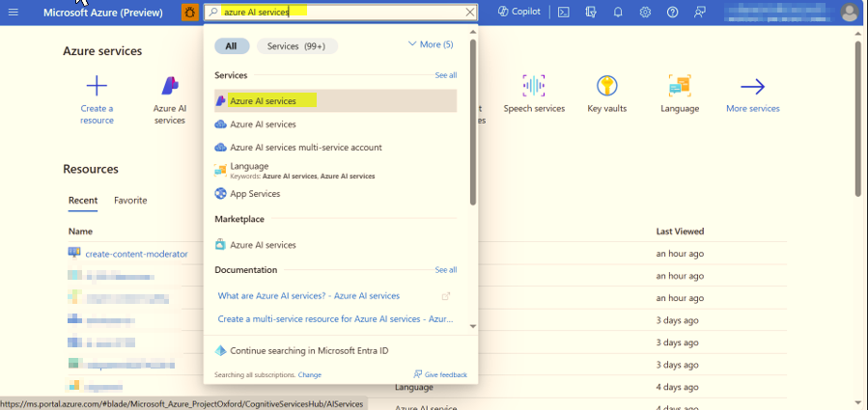Click the orange bug report icon
Viewport: 868px width, 410px height.
(x=190, y=12)
